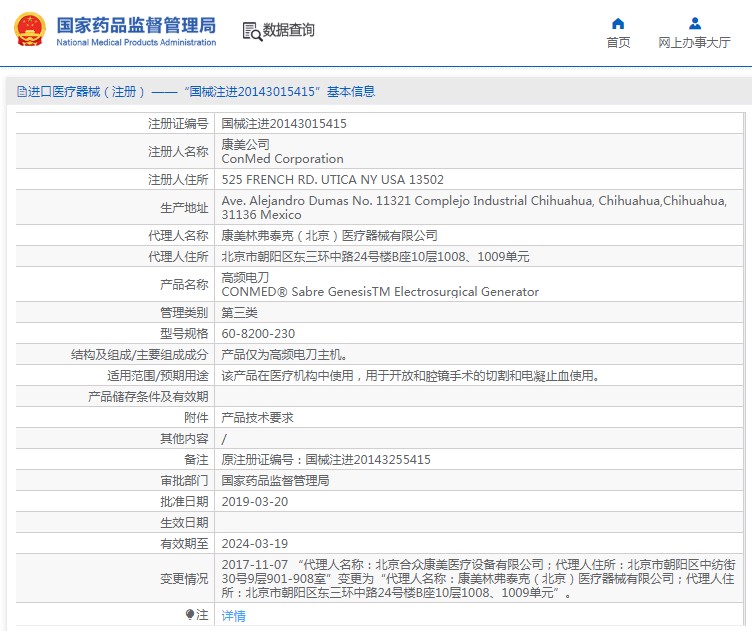Click the agent address 北京市朝阳区东三环中路24号楼 value
The height and width of the screenshot is (631, 752).
(375, 257)
